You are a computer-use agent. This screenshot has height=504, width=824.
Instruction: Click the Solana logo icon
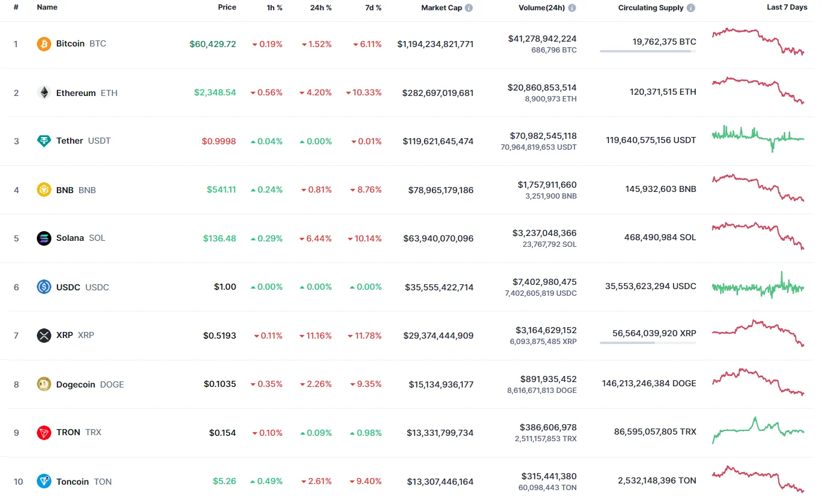coord(44,238)
